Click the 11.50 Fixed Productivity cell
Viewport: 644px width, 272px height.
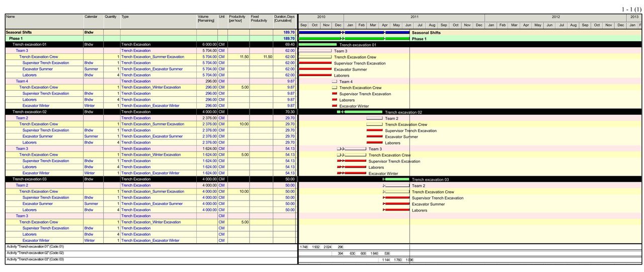[262, 57]
